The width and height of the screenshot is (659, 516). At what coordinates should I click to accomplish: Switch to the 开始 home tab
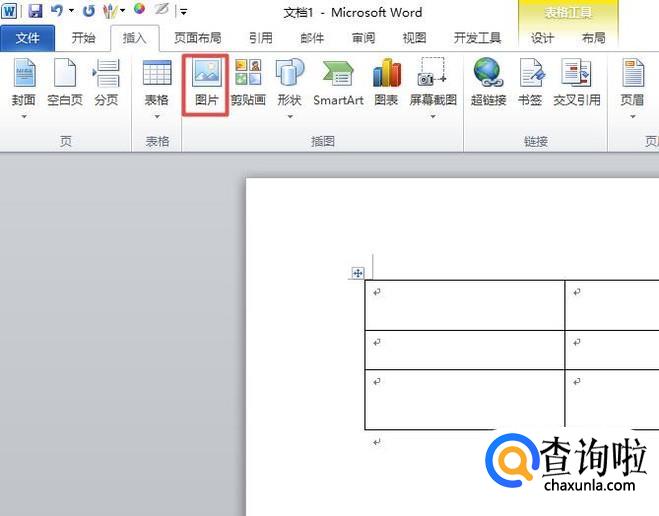click(x=83, y=38)
